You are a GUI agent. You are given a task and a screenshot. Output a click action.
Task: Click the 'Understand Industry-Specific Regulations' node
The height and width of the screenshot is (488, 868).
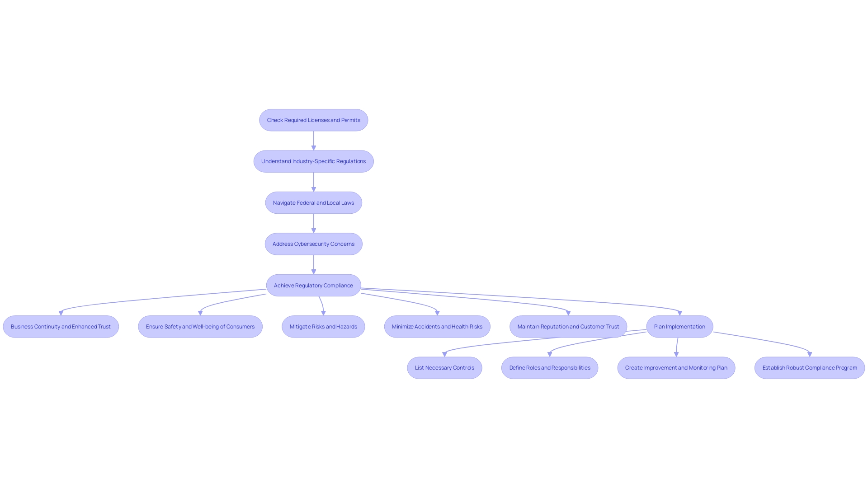[x=313, y=161]
